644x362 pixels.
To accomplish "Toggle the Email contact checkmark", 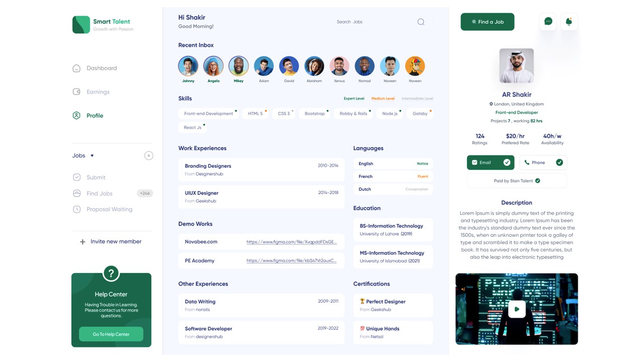I will (x=507, y=162).
